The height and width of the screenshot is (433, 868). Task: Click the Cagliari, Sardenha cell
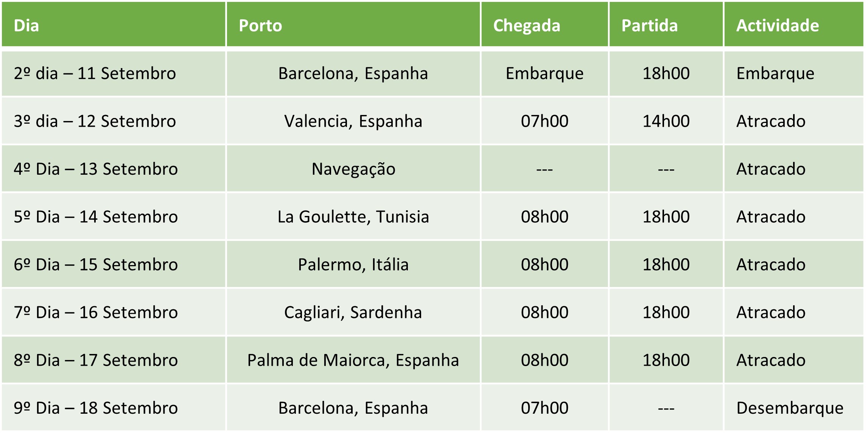[353, 313]
